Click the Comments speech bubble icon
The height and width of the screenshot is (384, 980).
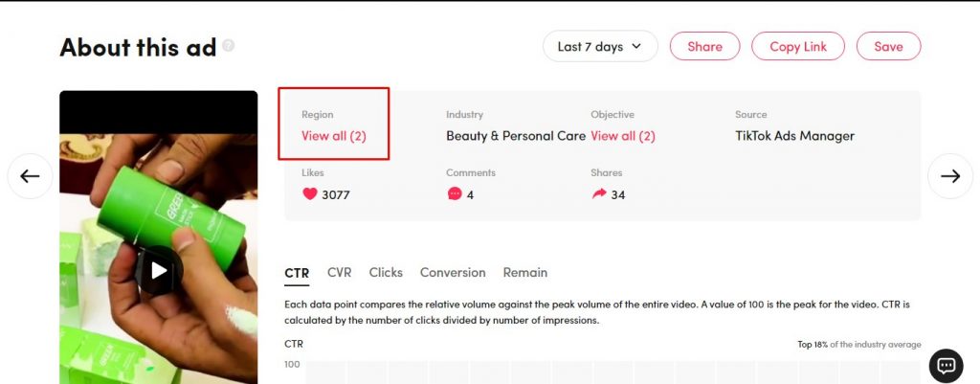pos(455,193)
